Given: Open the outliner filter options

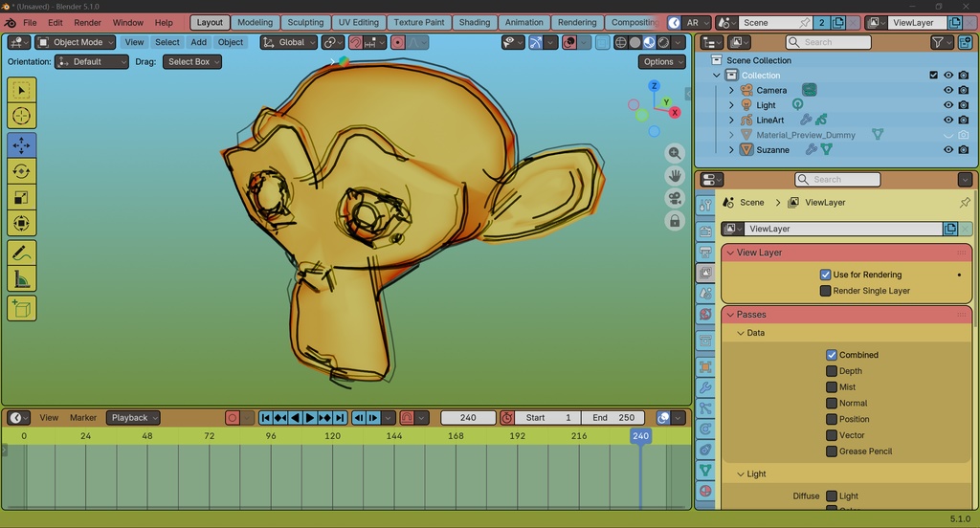Looking at the screenshot, I should [x=941, y=42].
